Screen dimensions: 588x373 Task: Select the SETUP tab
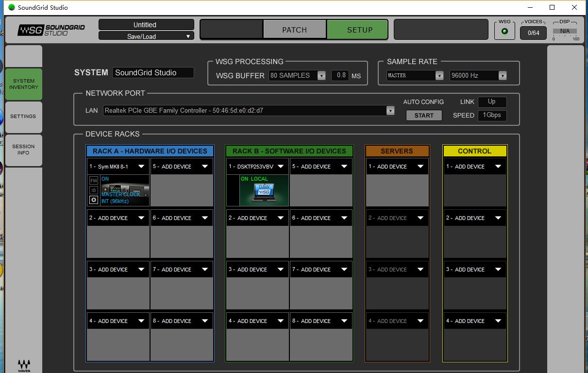coord(359,30)
